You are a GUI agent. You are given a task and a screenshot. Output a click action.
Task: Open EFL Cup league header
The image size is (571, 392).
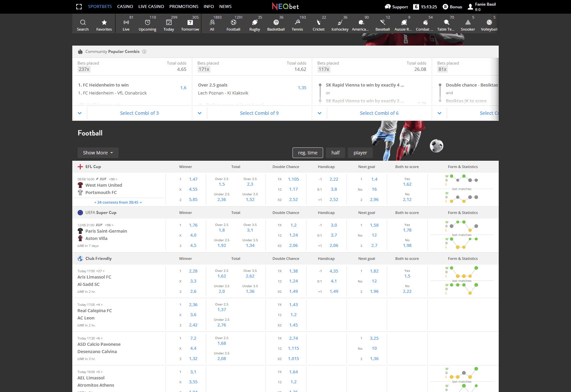coord(93,167)
